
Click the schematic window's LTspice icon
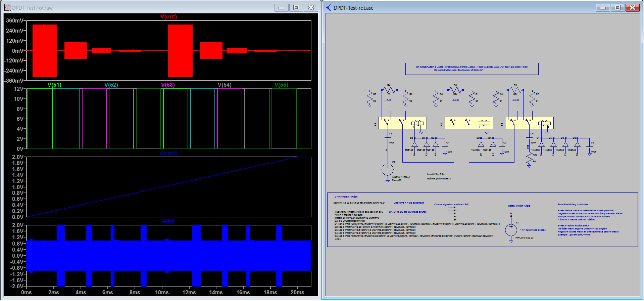click(329, 8)
